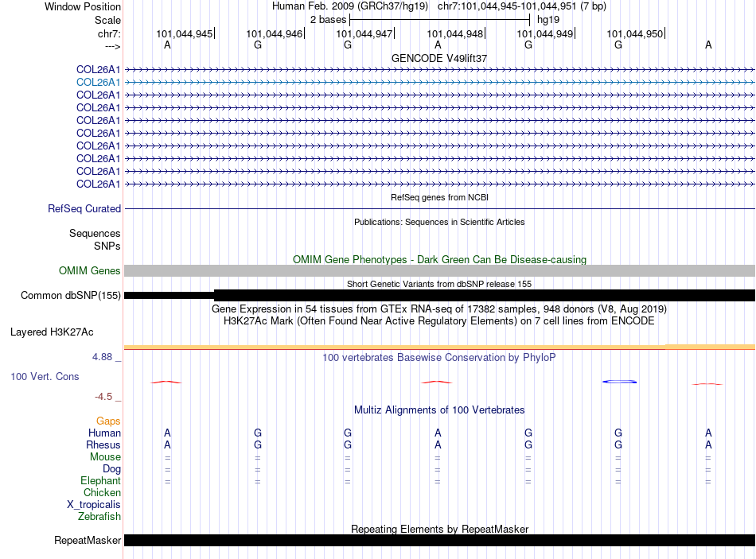The width and height of the screenshot is (756, 559).
Task: Select the Scale track label
Action: coord(107,20)
